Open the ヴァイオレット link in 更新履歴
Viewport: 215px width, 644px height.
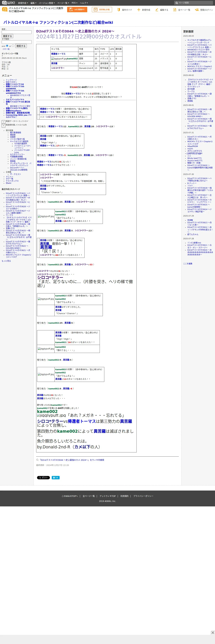pos(194,86)
